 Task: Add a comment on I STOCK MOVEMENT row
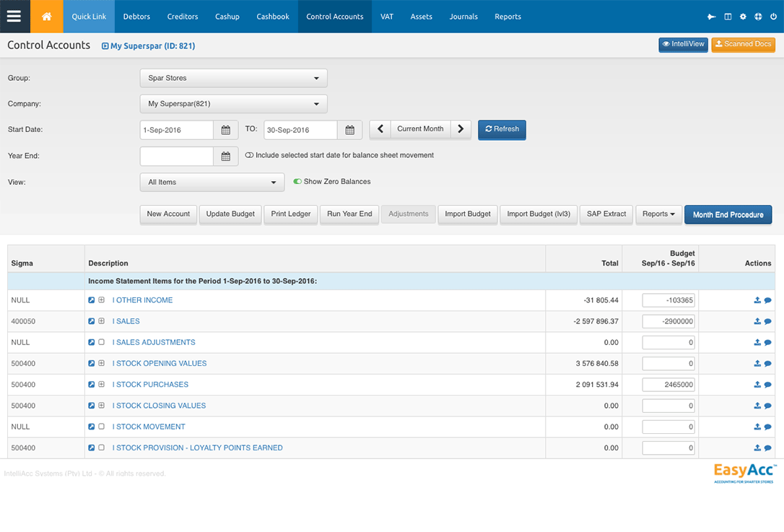pos(767,427)
